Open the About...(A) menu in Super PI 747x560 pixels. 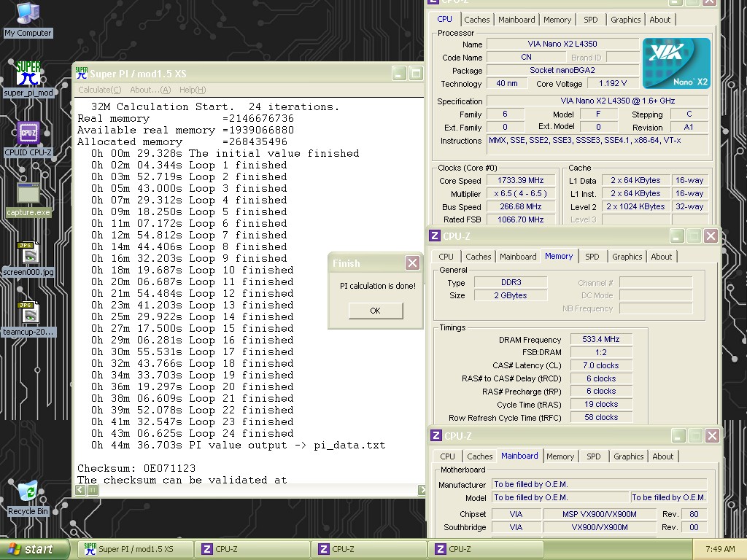click(150, 90)
